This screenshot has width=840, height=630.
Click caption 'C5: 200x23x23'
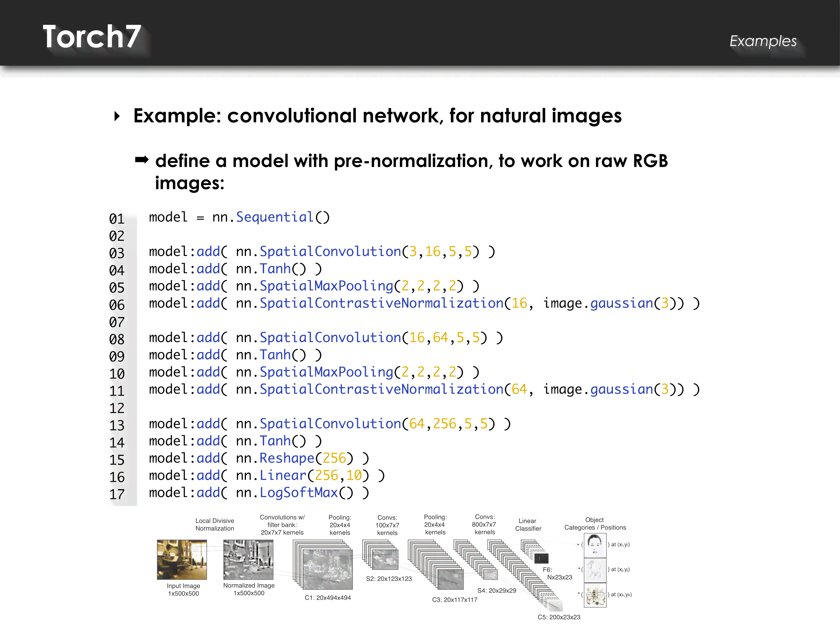pyautogui.click(x=559, y=617)
